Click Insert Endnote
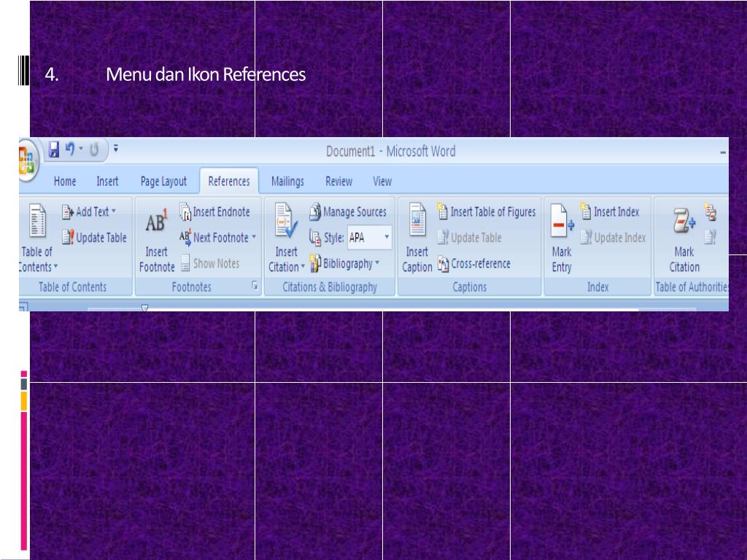 [214, 212]
